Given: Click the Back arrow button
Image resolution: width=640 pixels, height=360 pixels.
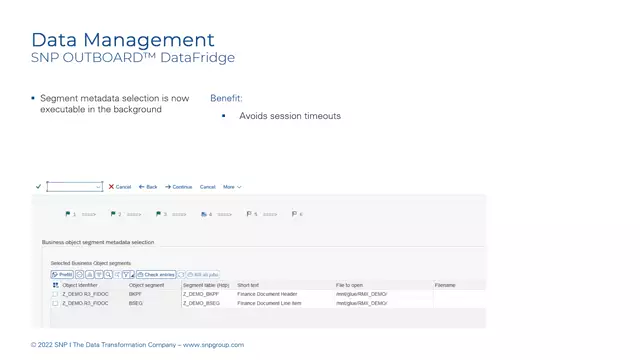Looking at the screenshot, I should click(148, 187).
